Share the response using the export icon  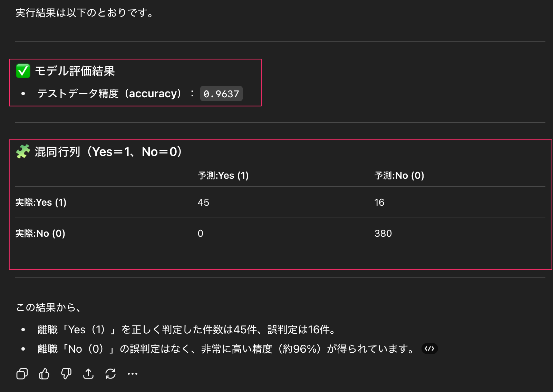(88, 374)
